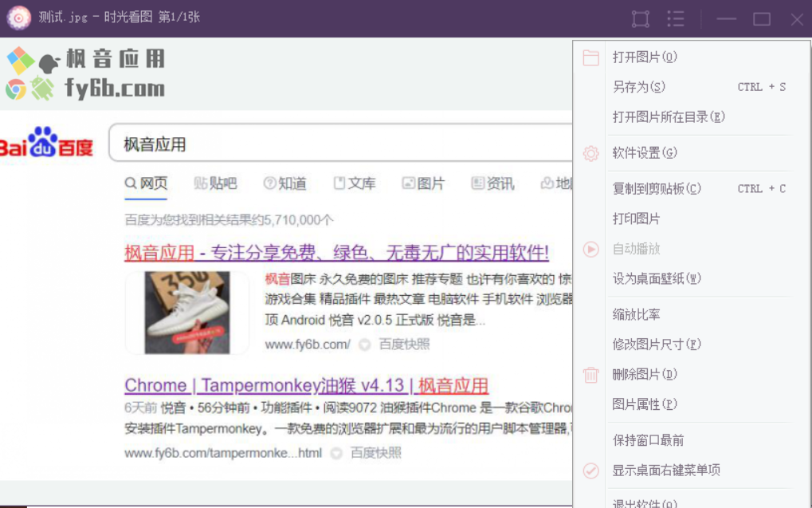Click the search box containing 枫音应用
The image size is (812, 508).
pyautogui.click(x=341, y=143)
